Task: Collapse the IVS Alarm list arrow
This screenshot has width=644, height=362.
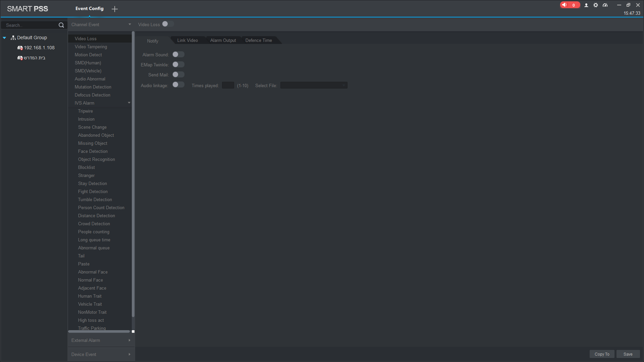Action: [x=129, y=103]
